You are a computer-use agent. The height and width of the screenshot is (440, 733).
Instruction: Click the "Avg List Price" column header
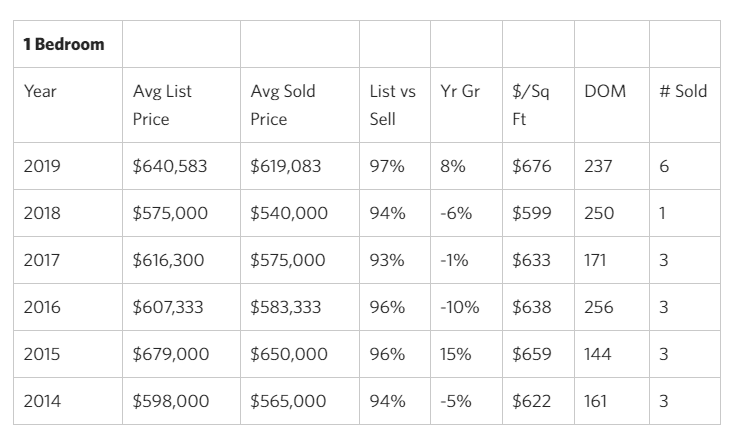pos(162,105)
